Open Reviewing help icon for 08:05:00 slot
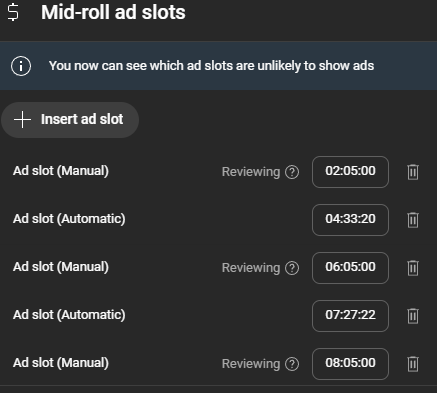 tap(292, 364)
